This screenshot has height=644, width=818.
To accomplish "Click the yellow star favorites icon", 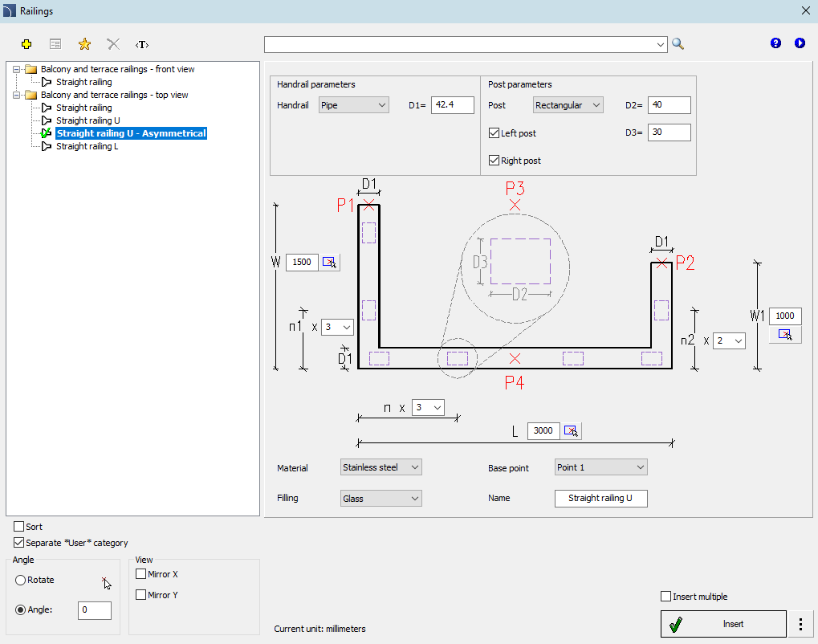I will point(84,44).
